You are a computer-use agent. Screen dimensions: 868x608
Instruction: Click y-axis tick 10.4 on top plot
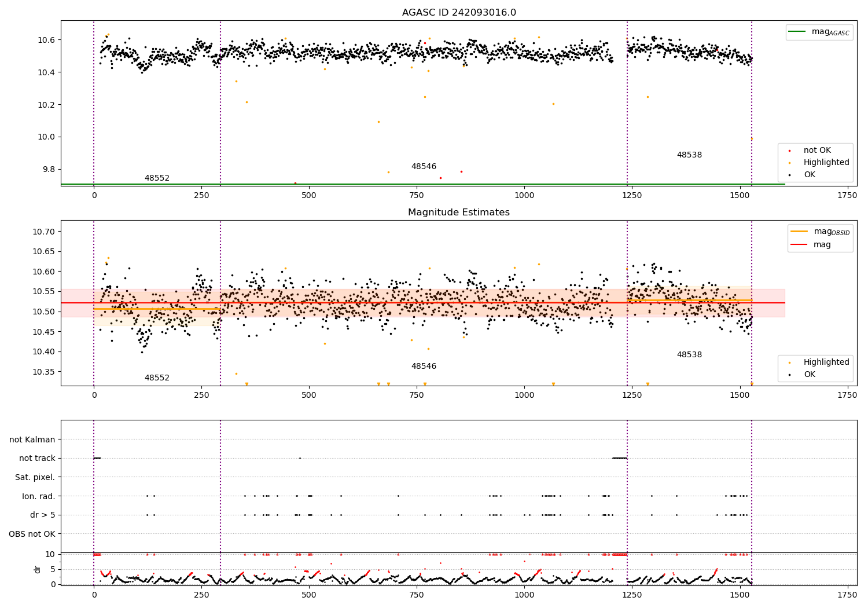(46, 72)
